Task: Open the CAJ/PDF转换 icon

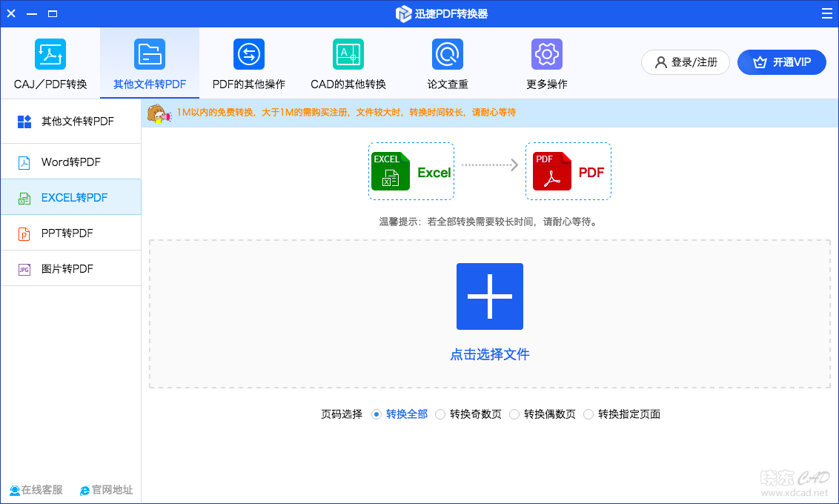Action: [x=50, y=54]
